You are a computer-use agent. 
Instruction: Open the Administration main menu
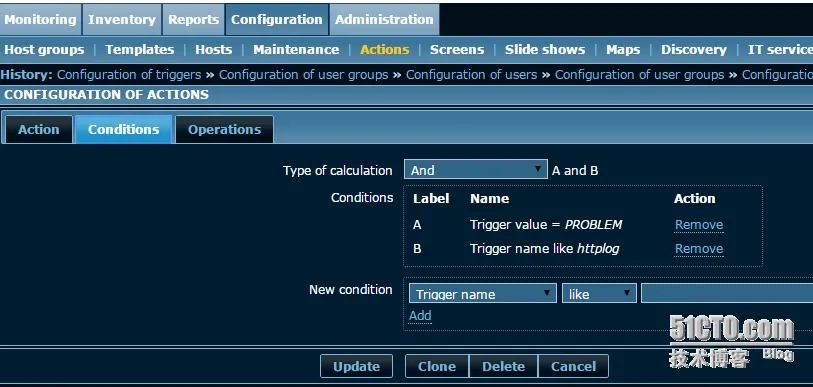(x=384, y=20)
